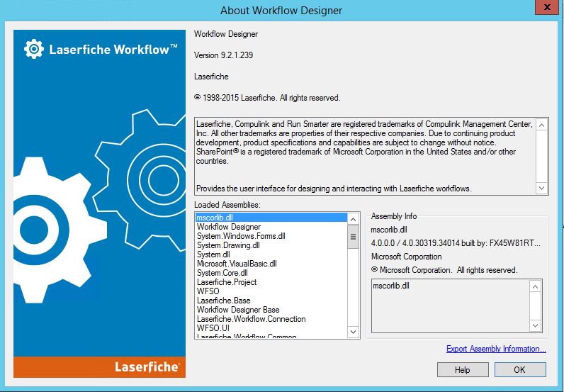
Task: Select Laserfiche.Base assembly
Action: [271, 301]
